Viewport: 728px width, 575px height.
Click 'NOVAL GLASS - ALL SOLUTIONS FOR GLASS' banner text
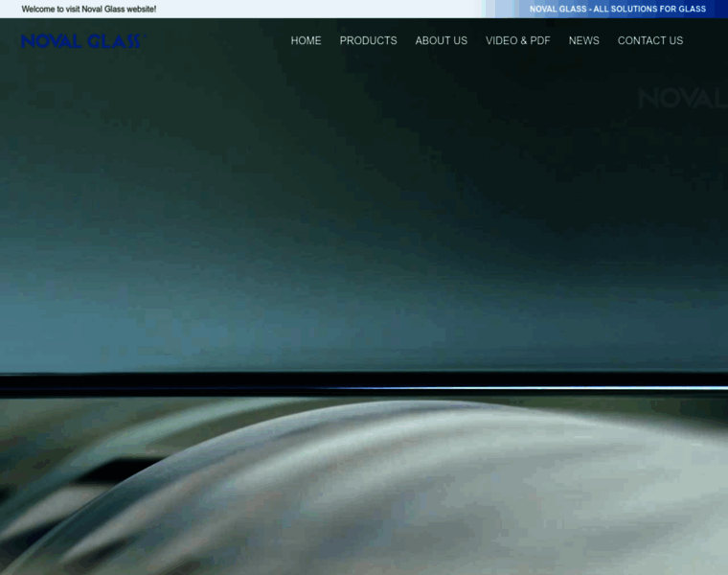(618, 9)
